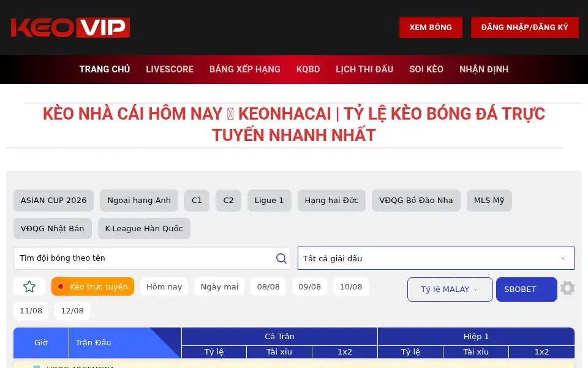
Task: Select the Ngoại hạng Anh filter
Action: (x=139, y=201)
